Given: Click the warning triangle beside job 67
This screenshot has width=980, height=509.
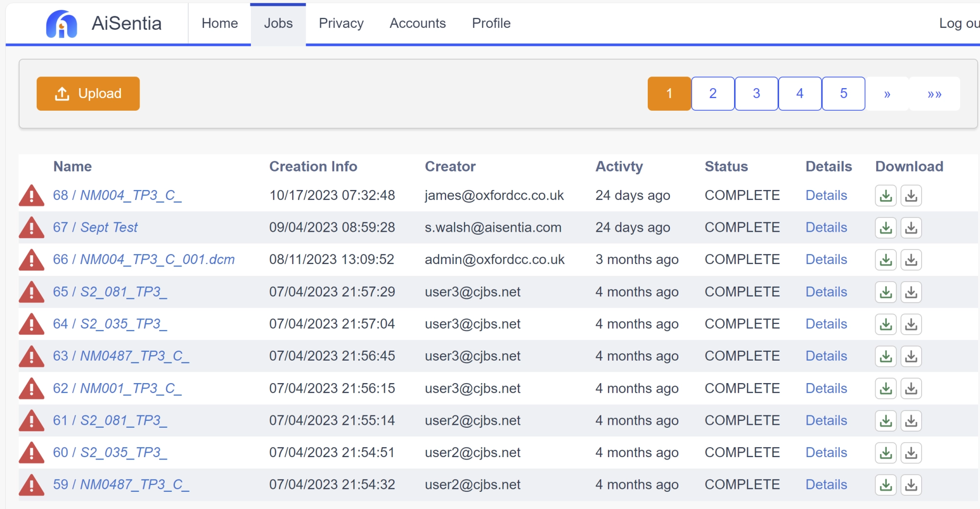Looking at the screenshot, I should pos(31,228).
